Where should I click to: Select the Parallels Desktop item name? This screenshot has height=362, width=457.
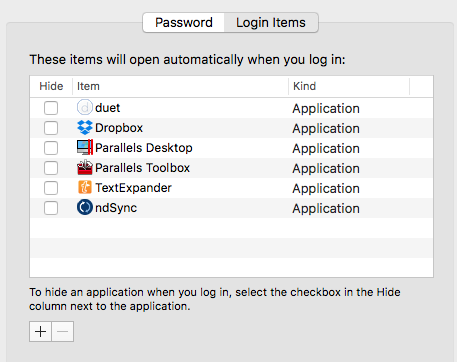[x=144, y=148]
